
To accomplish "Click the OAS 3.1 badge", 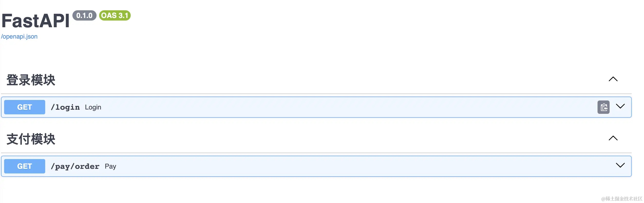I will 115,15.
